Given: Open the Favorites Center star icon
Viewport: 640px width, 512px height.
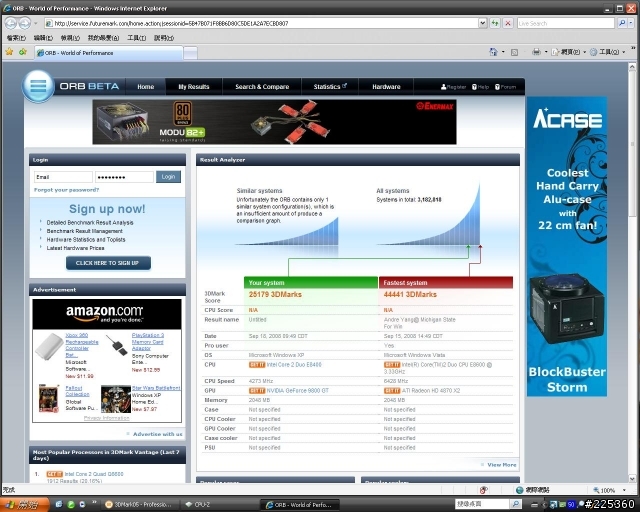Looking at the screenshot, I should coord(9,52).
